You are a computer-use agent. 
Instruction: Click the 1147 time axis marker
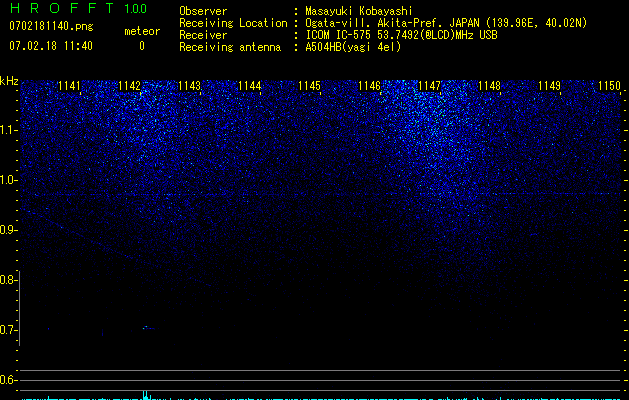pyautogui.click(x=430, y=85)
